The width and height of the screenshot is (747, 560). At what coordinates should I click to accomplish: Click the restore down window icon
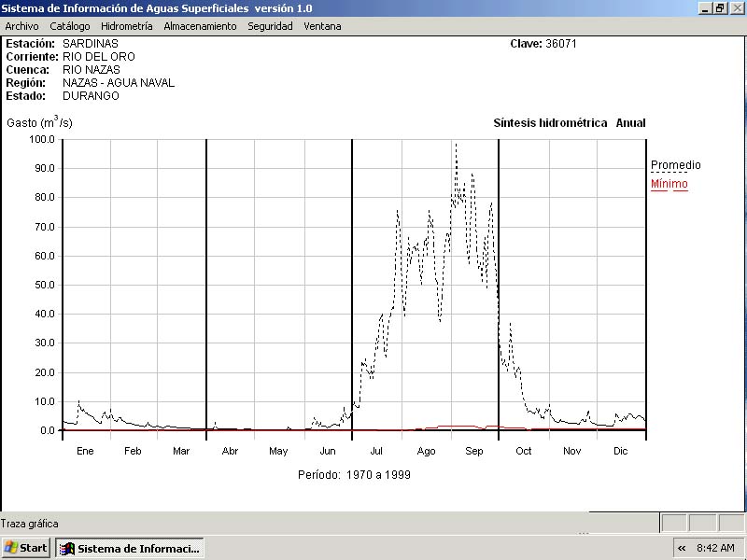[720, 7]
